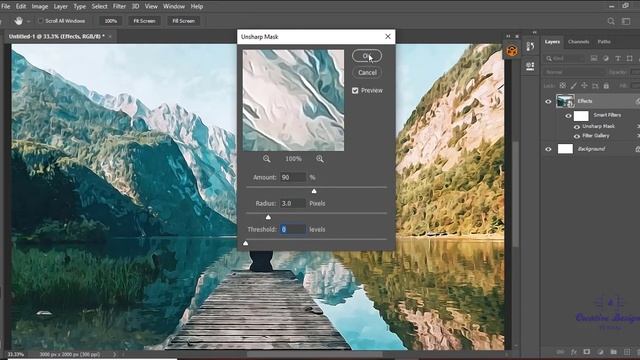Click the Radius value field
Image resolution: width=640 pixels, height=360 pixels.
(x=293, y=203)
